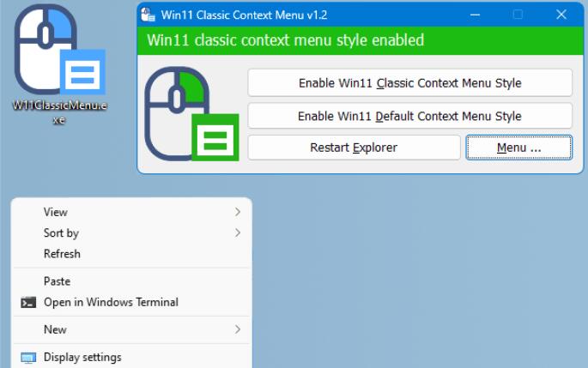Click the green mouse logo in the app window
This screenshot has height=368, width=588.
pos(191,114)
